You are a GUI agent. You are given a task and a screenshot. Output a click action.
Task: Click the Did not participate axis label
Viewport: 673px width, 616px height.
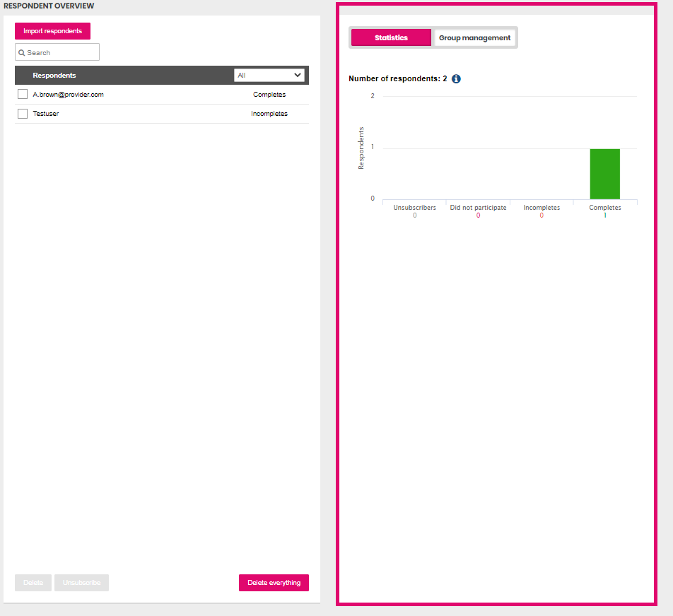point(478,208)
